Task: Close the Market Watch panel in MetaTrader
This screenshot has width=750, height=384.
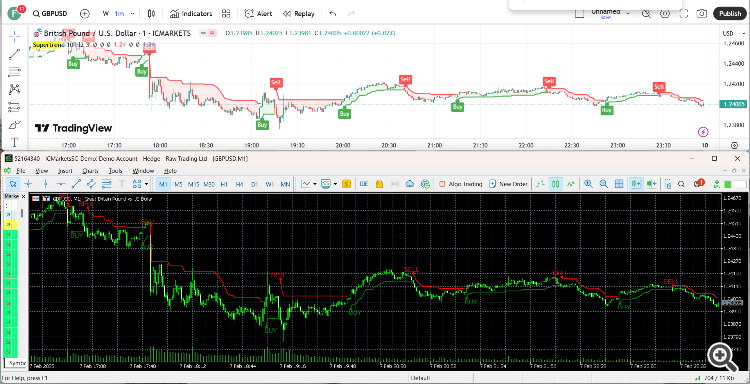Action: pos(23,196)
